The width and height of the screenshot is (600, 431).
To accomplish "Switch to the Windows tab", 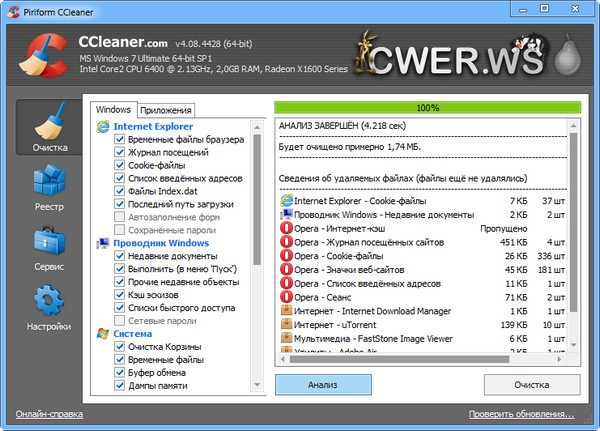I will [113, 109].
